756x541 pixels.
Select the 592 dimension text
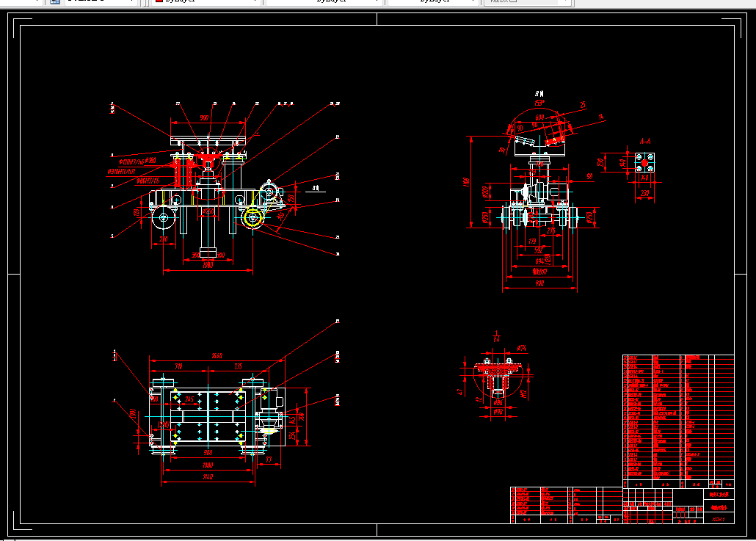click(x=539, y=250)
